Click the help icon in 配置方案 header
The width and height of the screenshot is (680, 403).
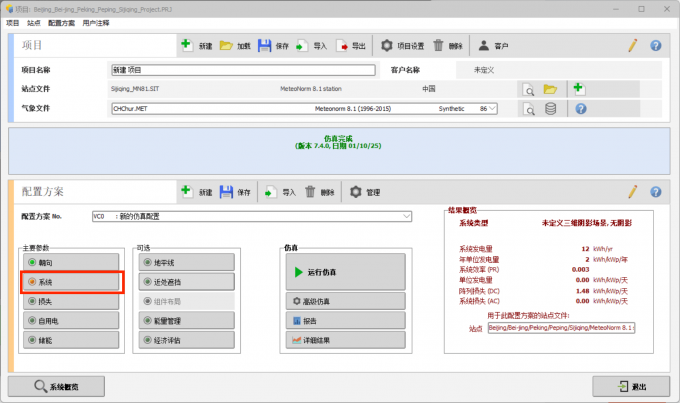tap(656, 191)
